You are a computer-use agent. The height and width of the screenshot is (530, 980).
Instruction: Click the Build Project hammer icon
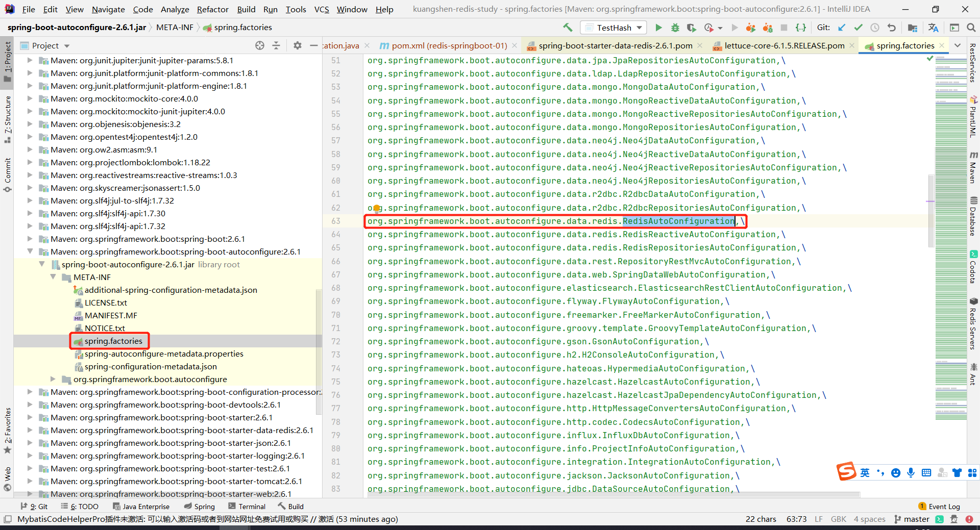coord(568,28)
